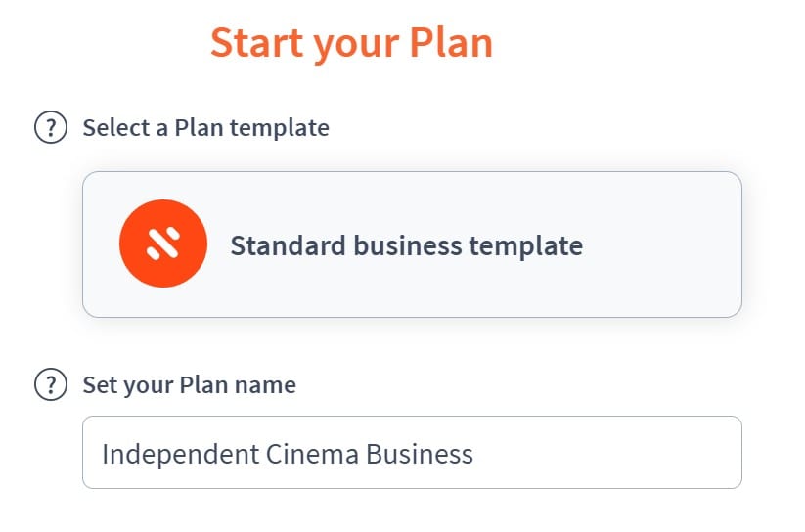Click the Start your Plan heading
Viewport: 805px width, 532px height.
point(352,43)
